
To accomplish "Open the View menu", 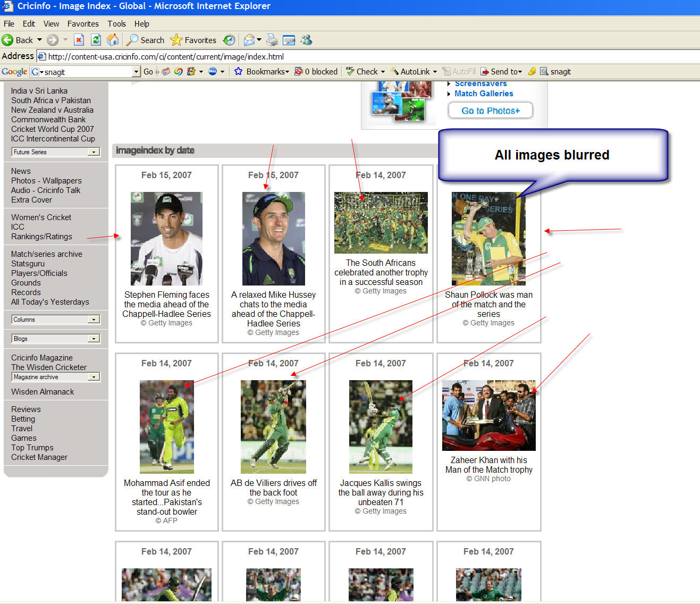I will coord(51,24).
